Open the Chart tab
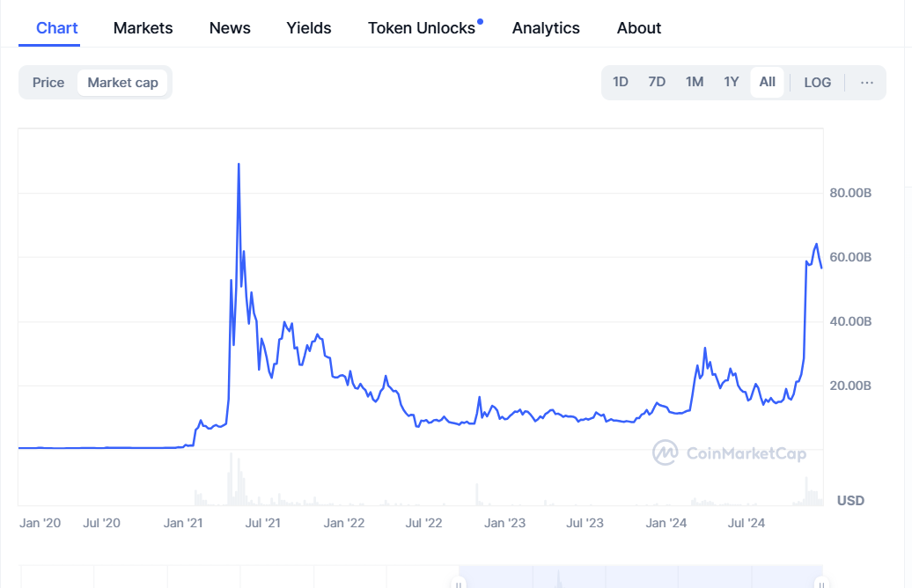912x588 pixels. coord(57,28)
